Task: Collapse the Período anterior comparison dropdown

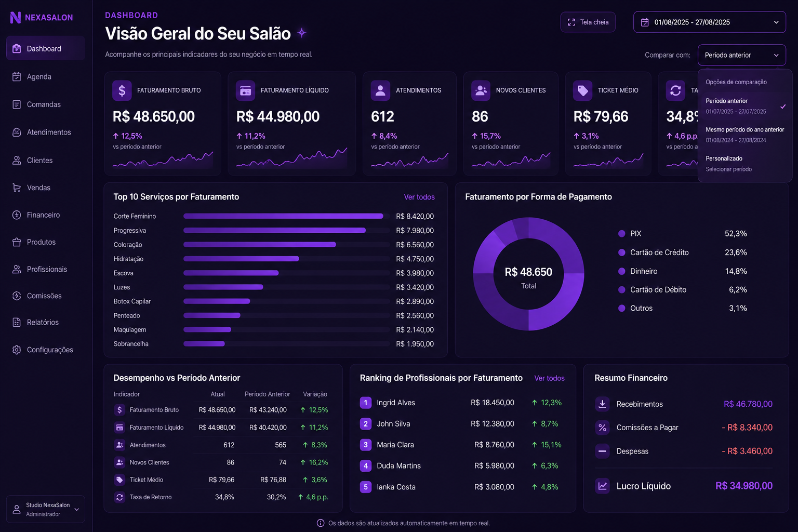Action: click(742, 55)
